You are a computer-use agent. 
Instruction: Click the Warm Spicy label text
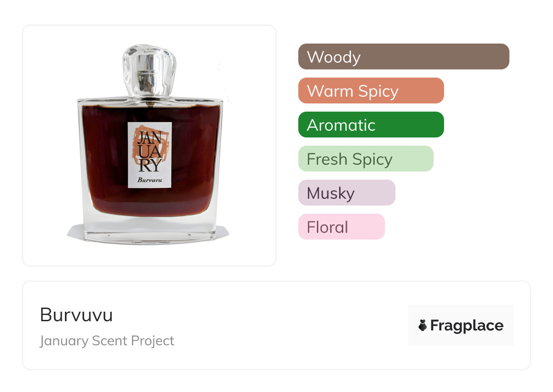(353, 91)
